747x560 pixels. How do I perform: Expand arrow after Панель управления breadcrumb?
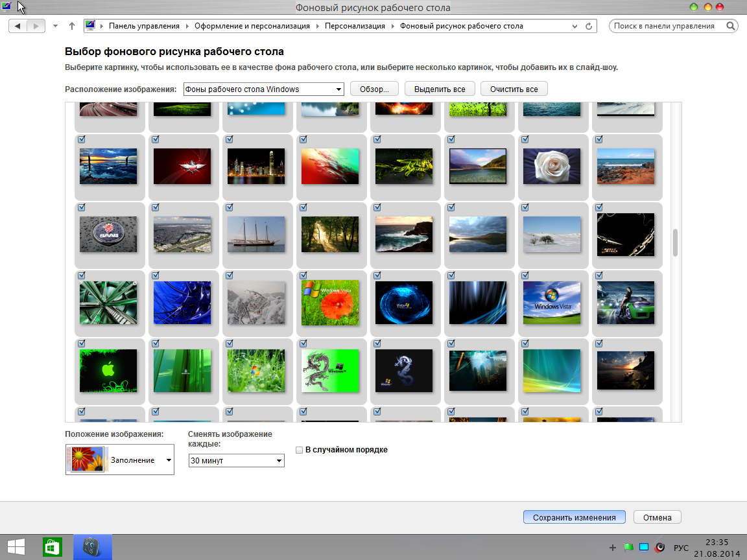(187, 26)
